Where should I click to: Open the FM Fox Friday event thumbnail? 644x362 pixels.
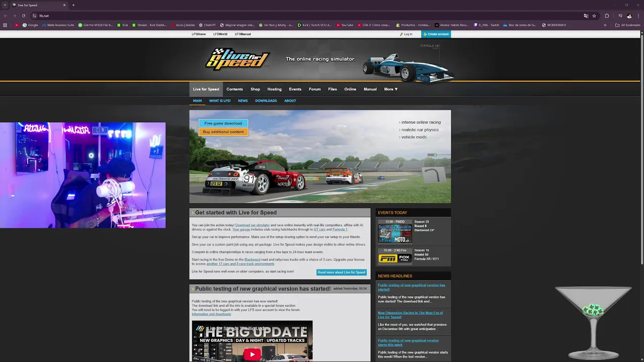395,258
